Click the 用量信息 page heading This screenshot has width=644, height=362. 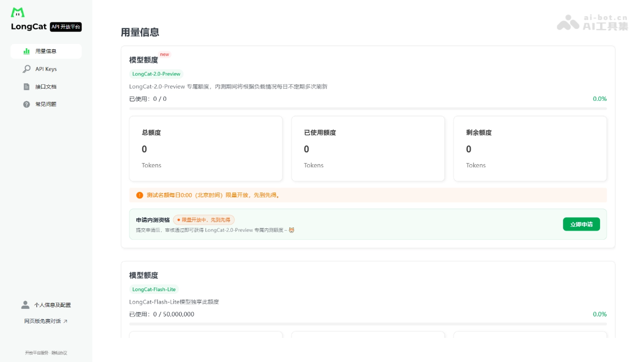click(140, 32)
